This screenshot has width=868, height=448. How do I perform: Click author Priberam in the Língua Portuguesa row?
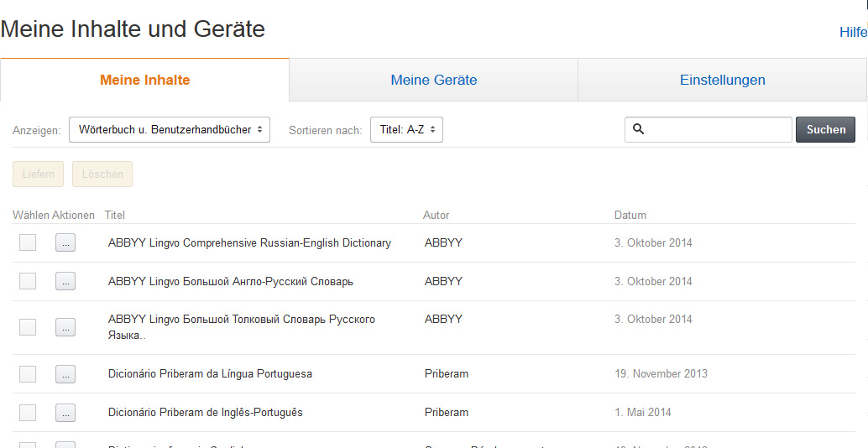pyautogui.click(x=447, y=374)
